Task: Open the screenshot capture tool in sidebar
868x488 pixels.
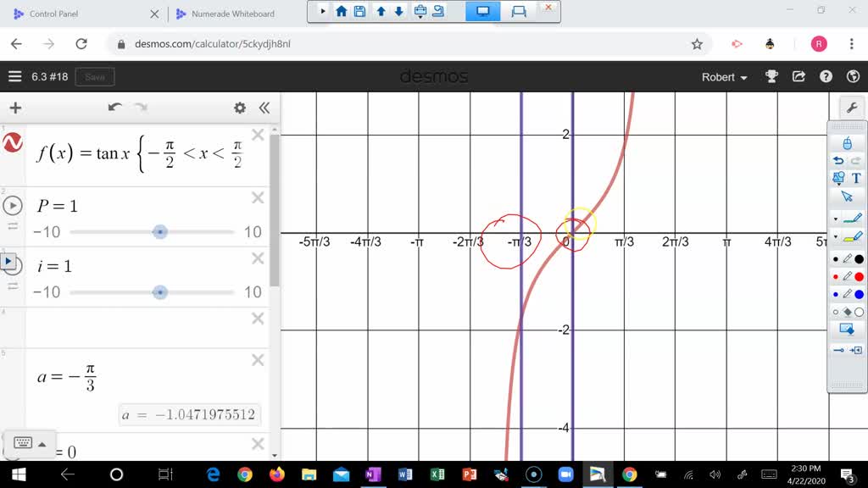Action: click(847, 329)
